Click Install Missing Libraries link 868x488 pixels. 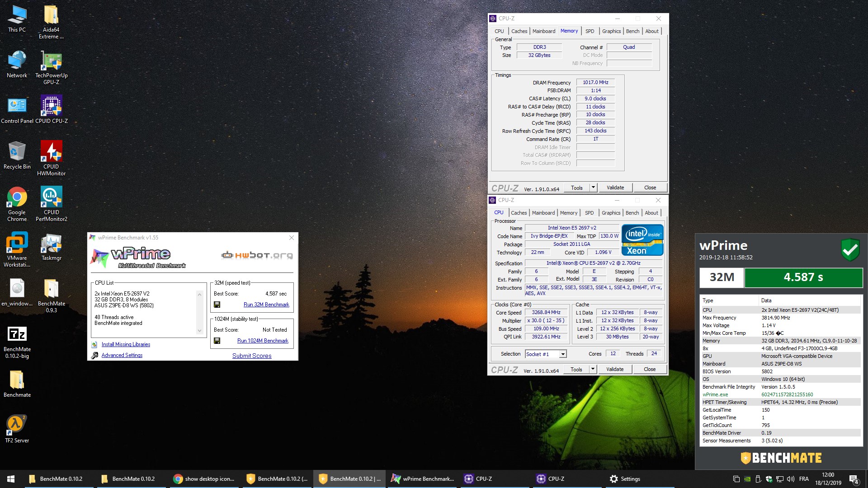[126, 344]
